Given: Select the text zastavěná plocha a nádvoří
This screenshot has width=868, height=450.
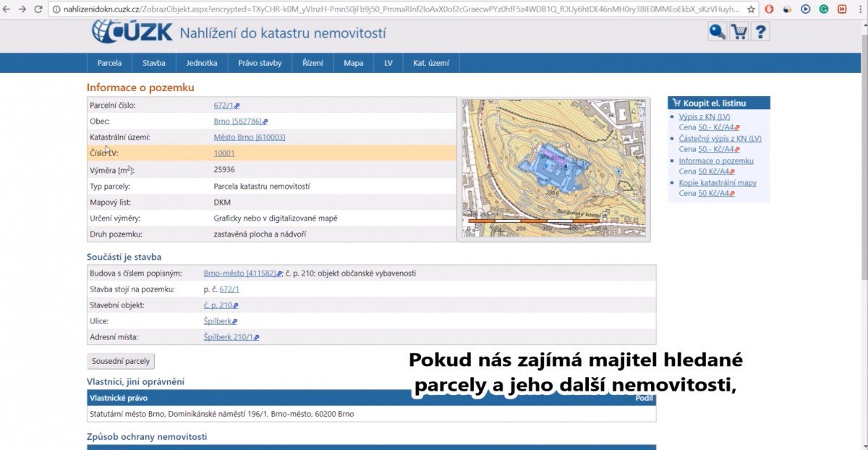Looking at the screenshot, I should click(x=261, y=234).
